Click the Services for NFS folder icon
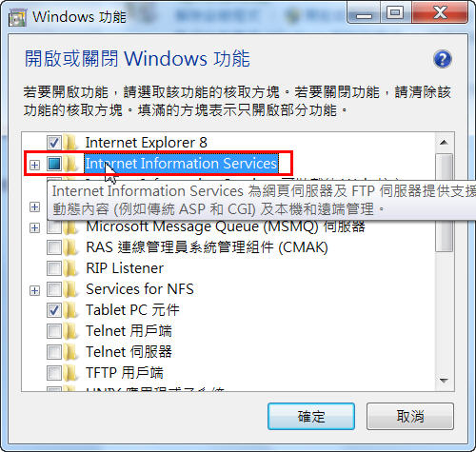Screen dimensions: 476x452 (70, 289)
